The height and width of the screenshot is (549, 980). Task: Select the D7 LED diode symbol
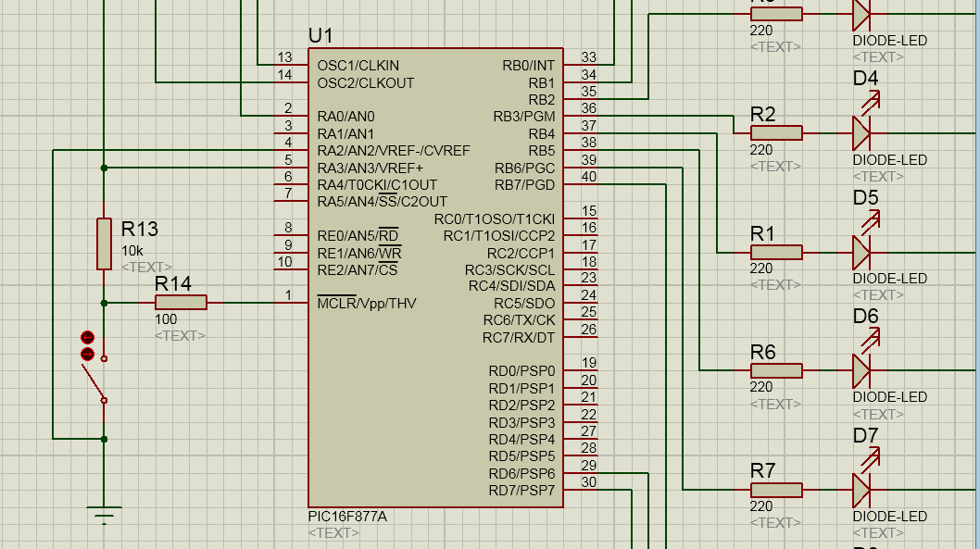pyautogui.click(x=862, y=490)
